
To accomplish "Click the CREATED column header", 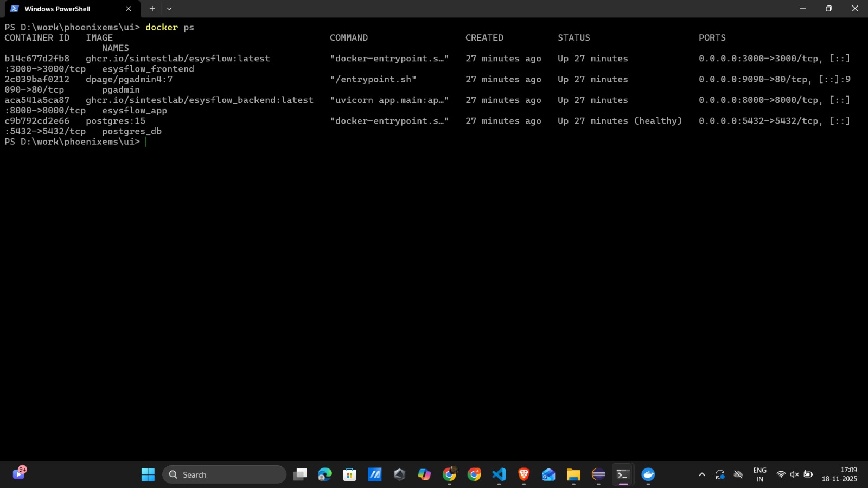I will point(484,37).
